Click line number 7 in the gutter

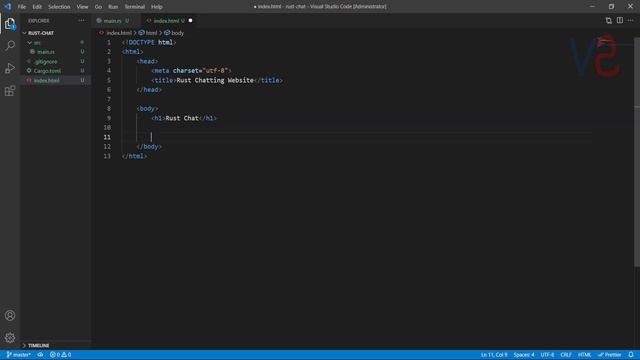point(109,99)
